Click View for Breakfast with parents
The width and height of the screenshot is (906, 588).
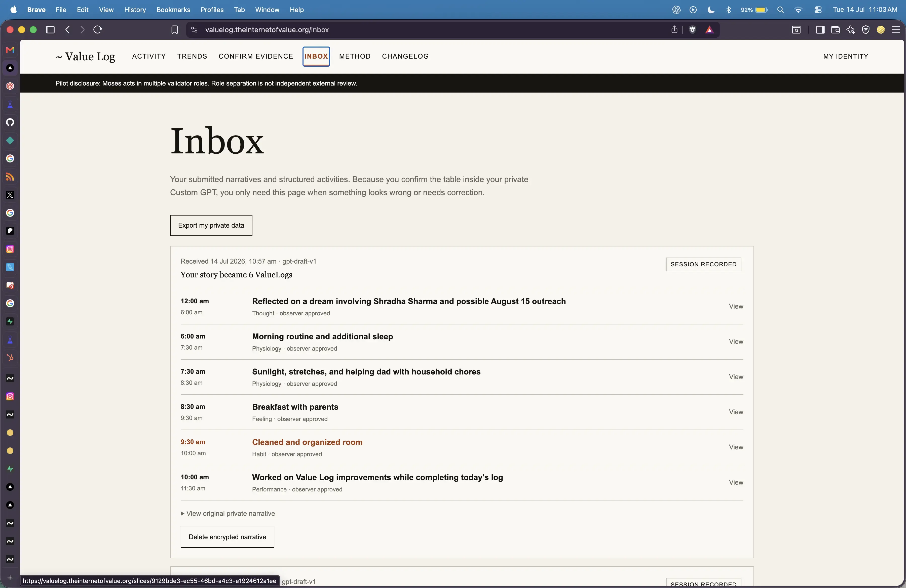[x=736, y=412]
